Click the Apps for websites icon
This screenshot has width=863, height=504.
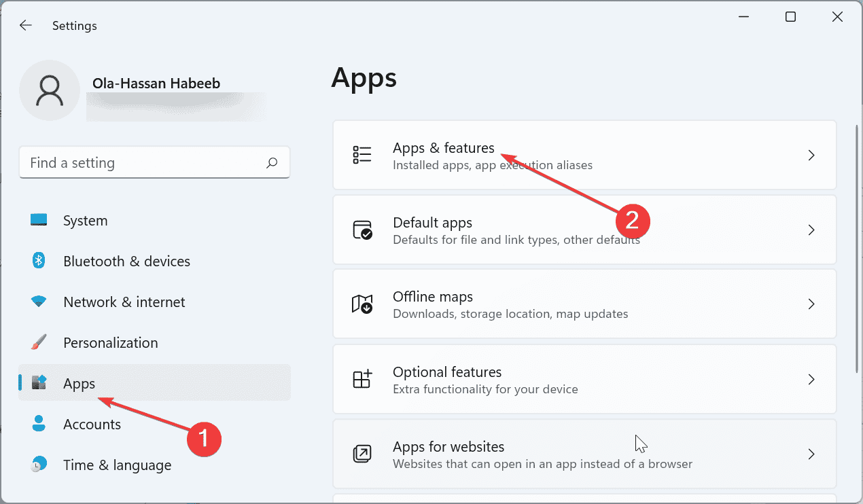coord(362,454)
